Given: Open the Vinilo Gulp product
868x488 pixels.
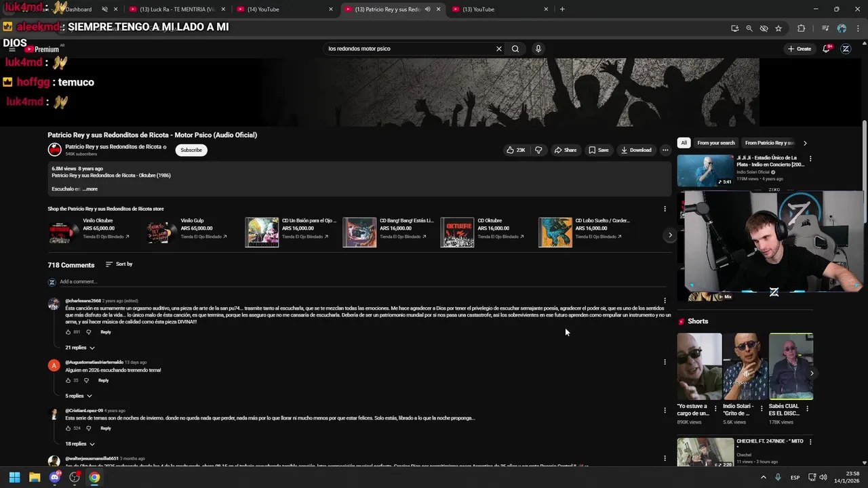Looking at the screenshot, I should pyautogui.click(x=186, y=231).
